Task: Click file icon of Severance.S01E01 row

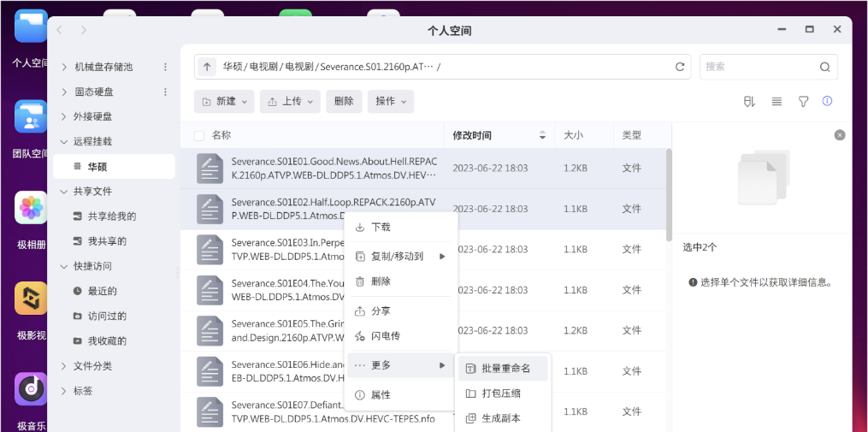Action: coord(210,169)
